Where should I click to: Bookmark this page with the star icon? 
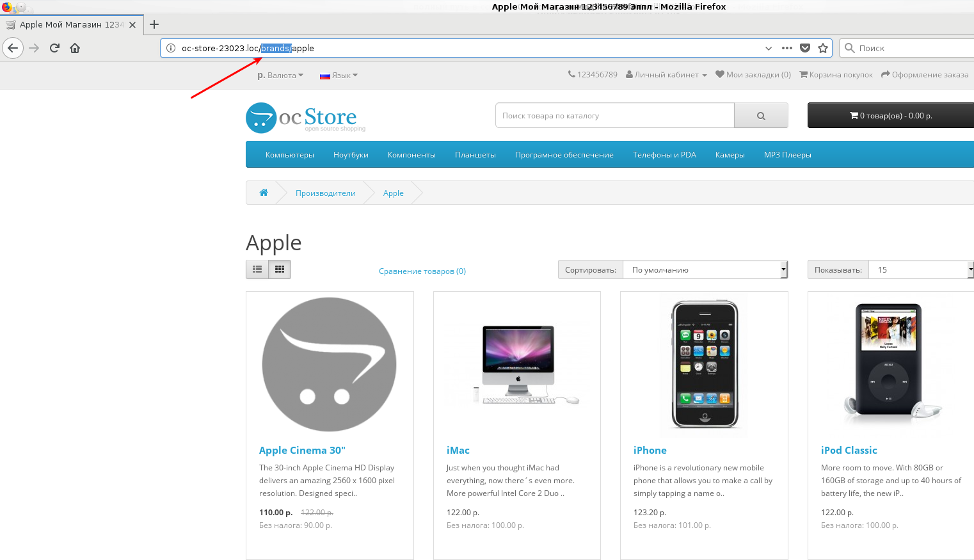[x=823, y=48]
